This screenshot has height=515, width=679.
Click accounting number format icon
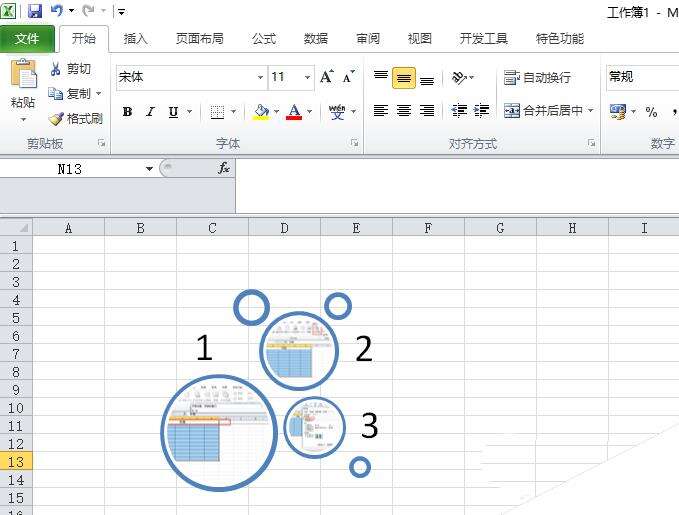tap(618, 112)
